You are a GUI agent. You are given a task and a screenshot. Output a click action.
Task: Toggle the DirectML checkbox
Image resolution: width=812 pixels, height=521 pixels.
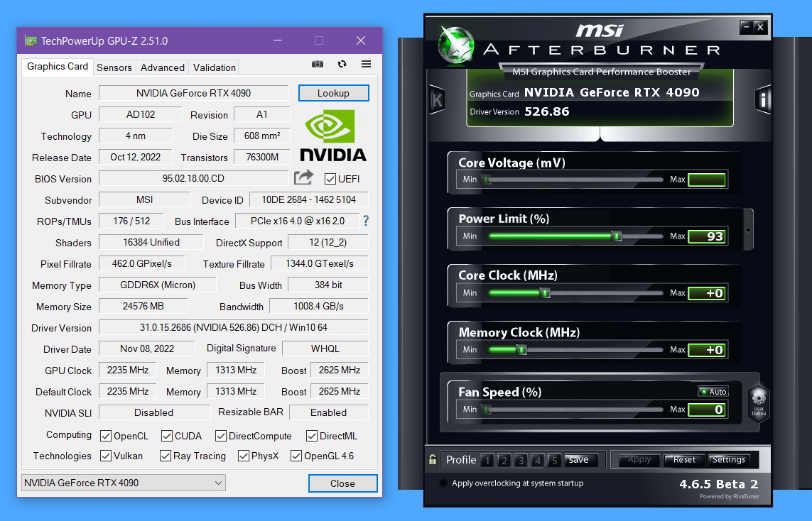click(x=312, y=436)
